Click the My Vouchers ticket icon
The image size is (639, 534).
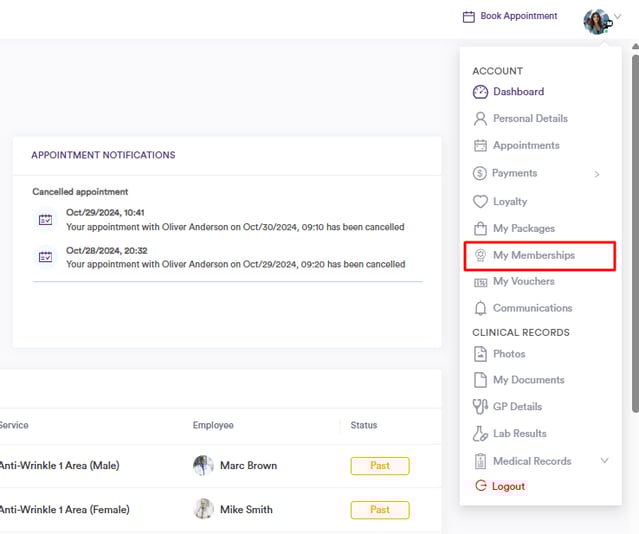[480, 282]
